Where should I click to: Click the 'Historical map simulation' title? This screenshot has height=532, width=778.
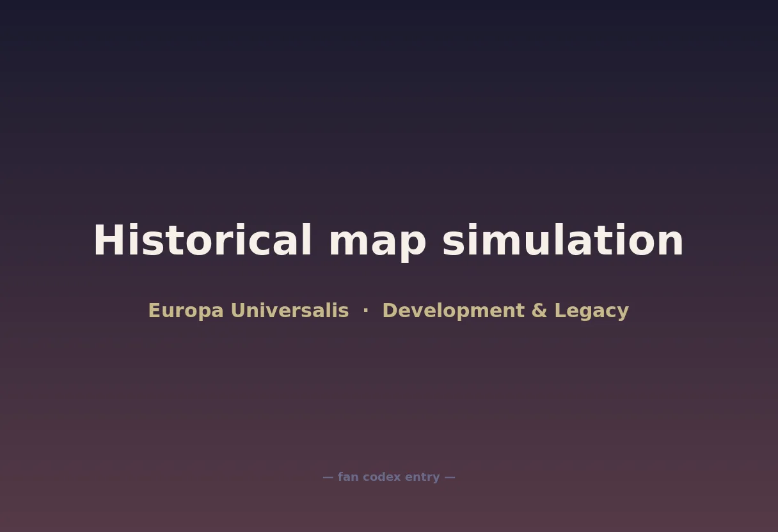388,241
